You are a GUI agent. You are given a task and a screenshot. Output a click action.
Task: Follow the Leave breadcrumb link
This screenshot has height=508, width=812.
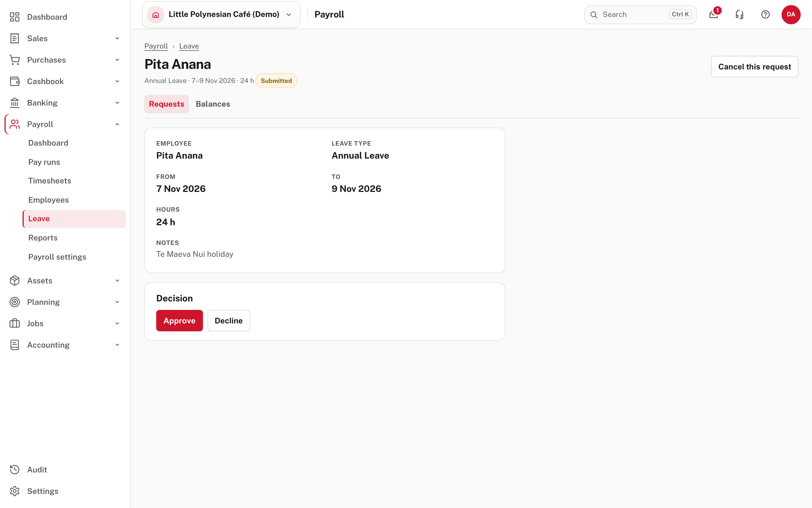pyautogui.click(x=189, y=46)
